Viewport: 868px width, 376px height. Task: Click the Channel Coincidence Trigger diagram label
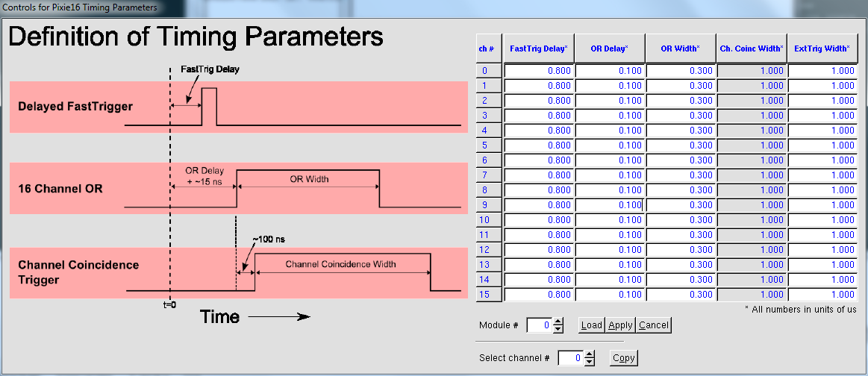78,272
